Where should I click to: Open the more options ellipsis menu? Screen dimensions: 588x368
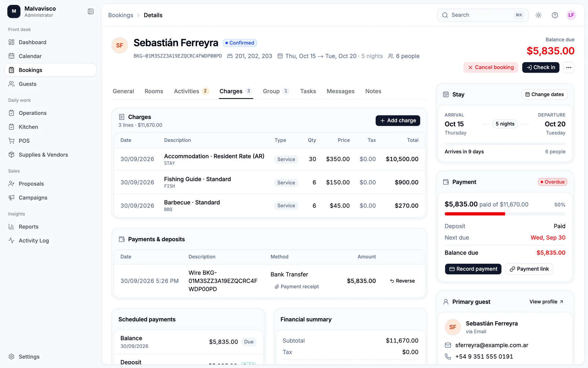click(569, 67)
